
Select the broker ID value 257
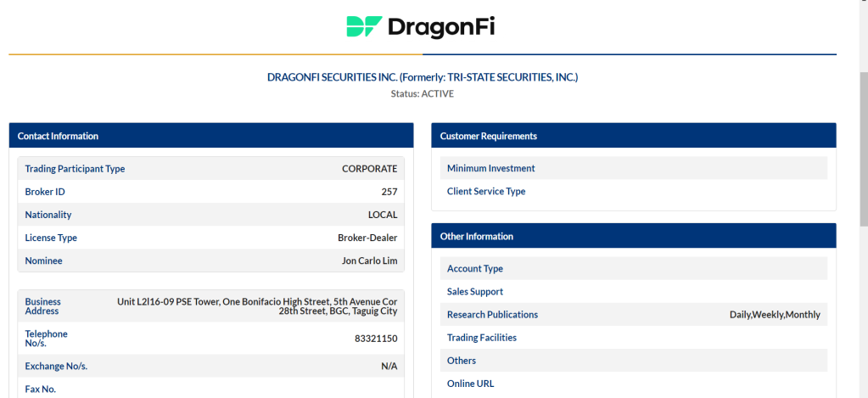389,192
